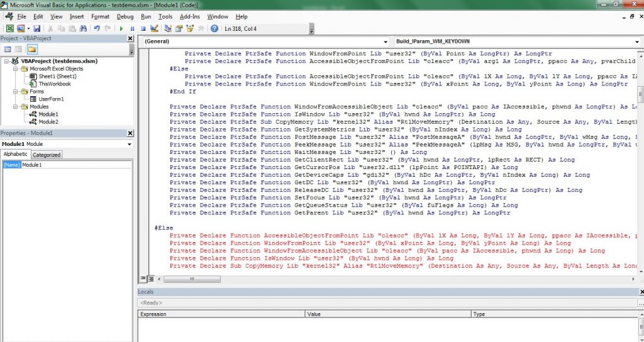The height and width of the screenshot is (342, 644).
Task: Open Visual Basic Help question mark icon
Action: (214, 29)
